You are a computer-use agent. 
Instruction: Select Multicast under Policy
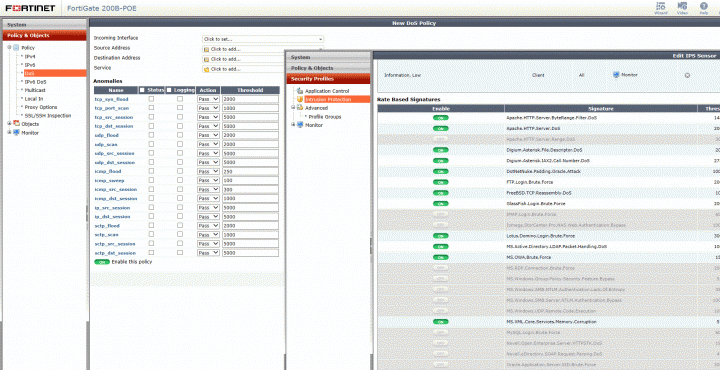click(34, 90)
